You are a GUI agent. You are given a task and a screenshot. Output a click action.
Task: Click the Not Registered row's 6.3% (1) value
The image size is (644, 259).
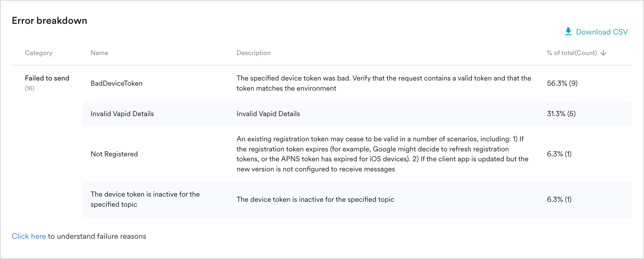coord(559,154)
